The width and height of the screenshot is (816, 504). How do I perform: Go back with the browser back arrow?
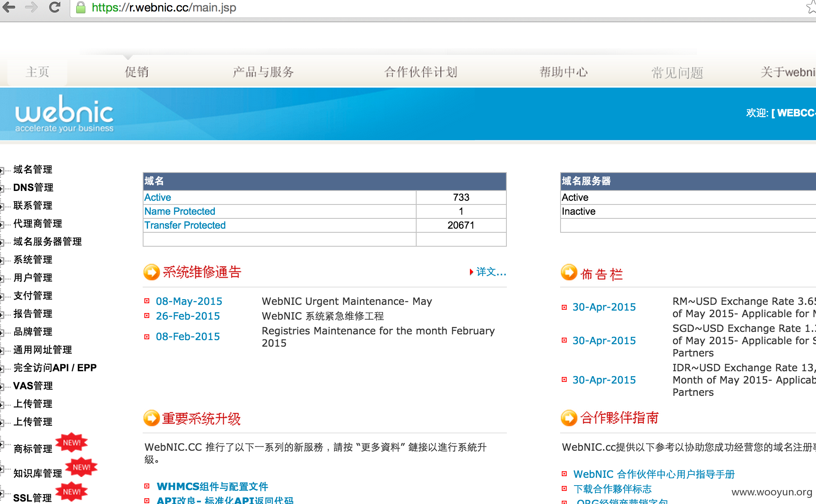coord(9,7)
